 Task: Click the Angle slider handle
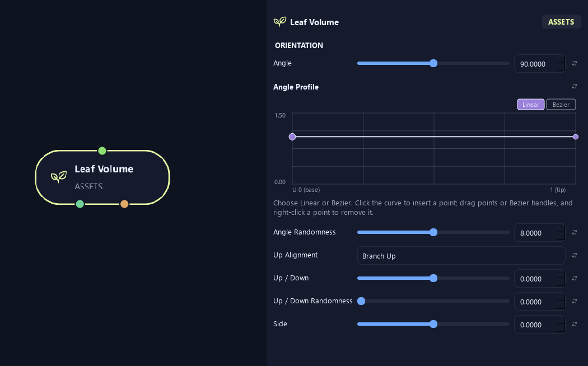pos(433,63)
